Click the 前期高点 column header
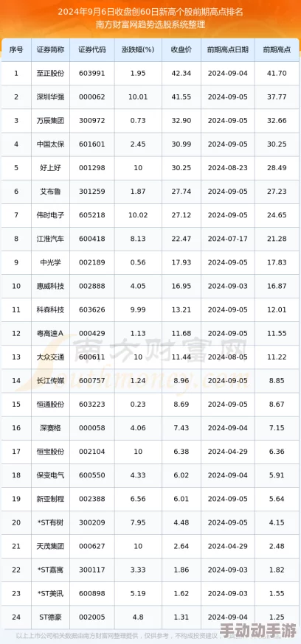This screenshot has height=644, width=301. tap(277, 50)
